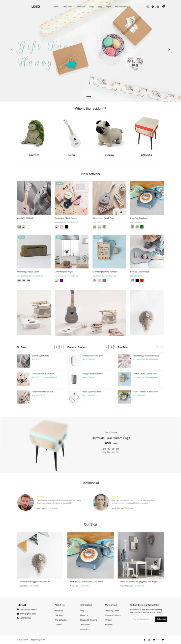This screenshot has width=181, height=644.
Task: Show previous Top Rate products
Action: (157, 347)
